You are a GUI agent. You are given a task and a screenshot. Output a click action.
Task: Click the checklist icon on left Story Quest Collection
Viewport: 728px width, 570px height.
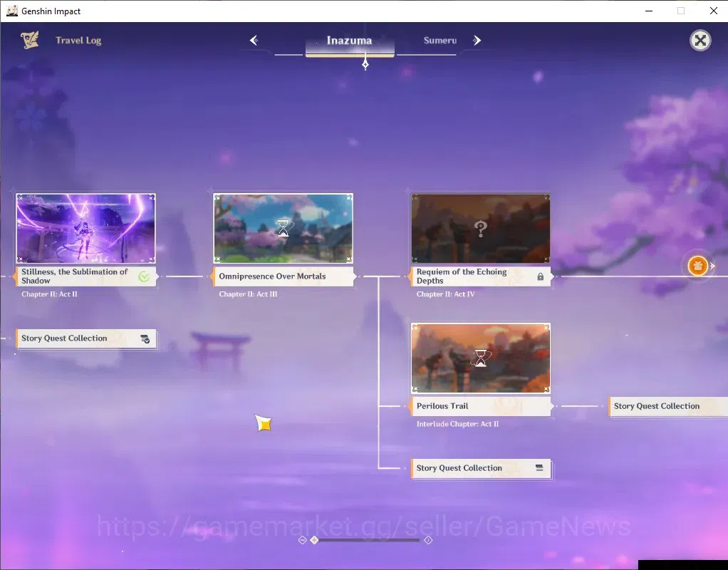tap(145, 338)
